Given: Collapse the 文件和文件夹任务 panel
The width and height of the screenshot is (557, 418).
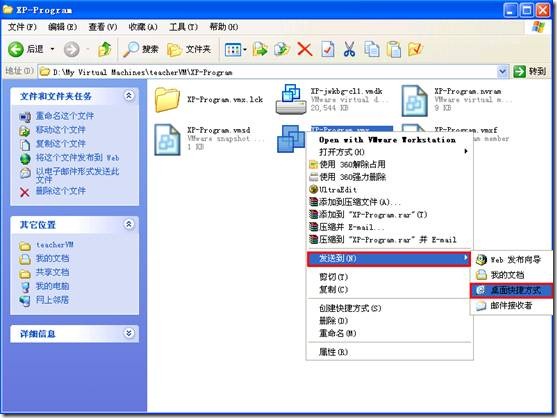Looking at the screenshot, I should (x=129, y=95).
